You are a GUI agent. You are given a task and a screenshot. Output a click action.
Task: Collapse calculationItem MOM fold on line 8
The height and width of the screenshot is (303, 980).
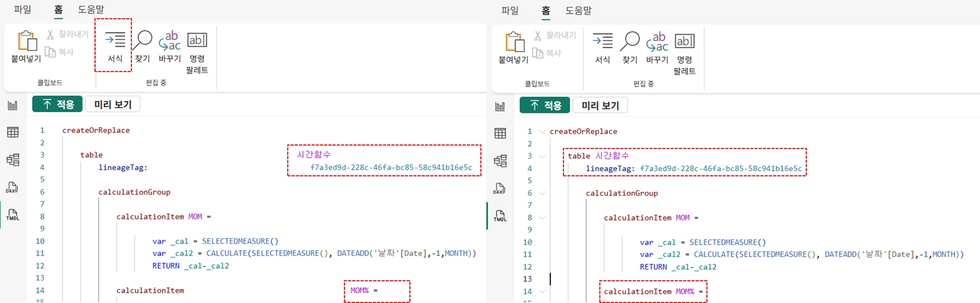(x=542, y=218)
